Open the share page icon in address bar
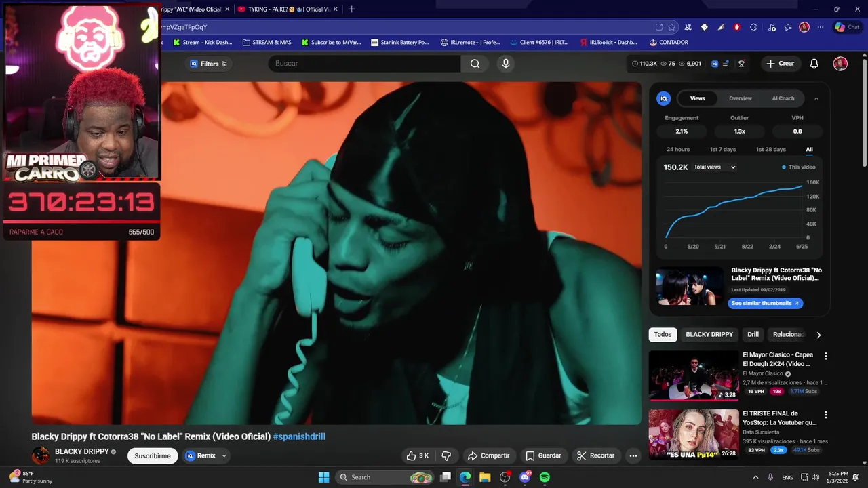Image resolution: width=868 pixels, height=488 pixels. coord(659,27)
